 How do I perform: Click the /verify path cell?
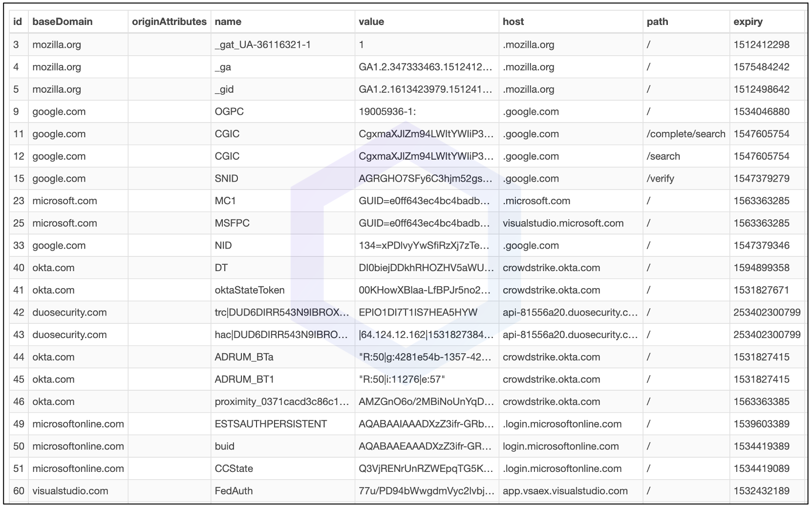pos(660,179)
